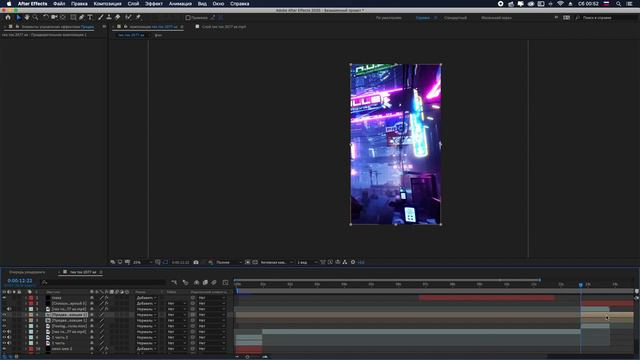Click the blue timeline timecode 0:00:12:22
The width and height of the screenshot is (640, 360).
click(x=20, y=281)
